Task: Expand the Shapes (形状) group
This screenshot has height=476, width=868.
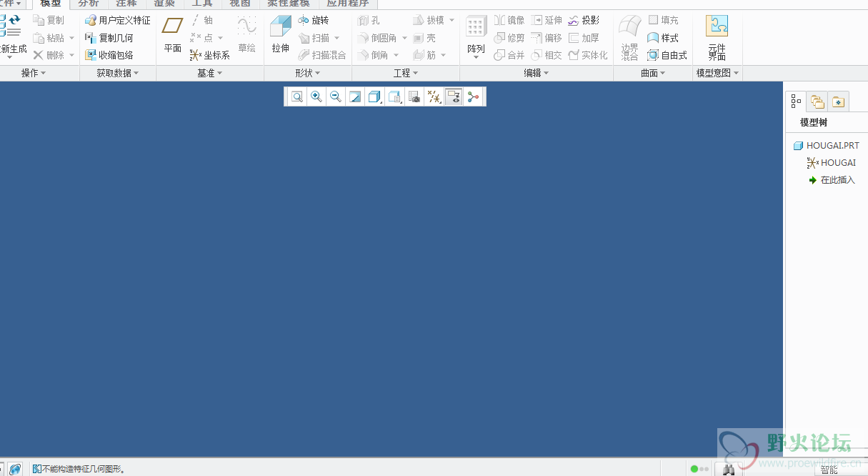Action: (308, 74)
